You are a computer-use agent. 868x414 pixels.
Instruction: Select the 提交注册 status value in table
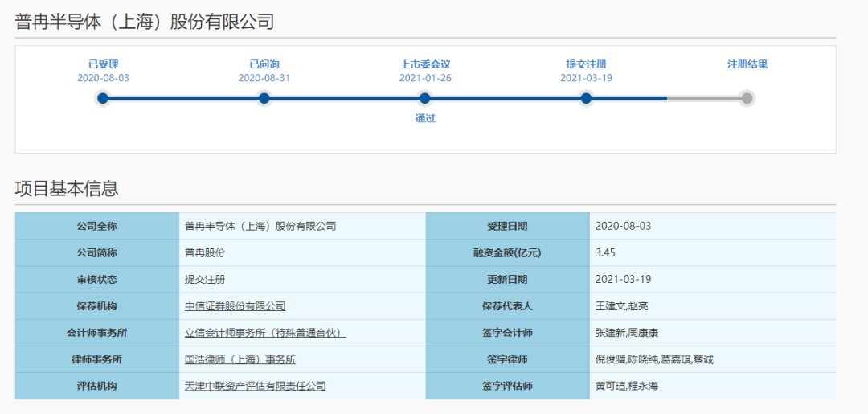pos(205,280)
